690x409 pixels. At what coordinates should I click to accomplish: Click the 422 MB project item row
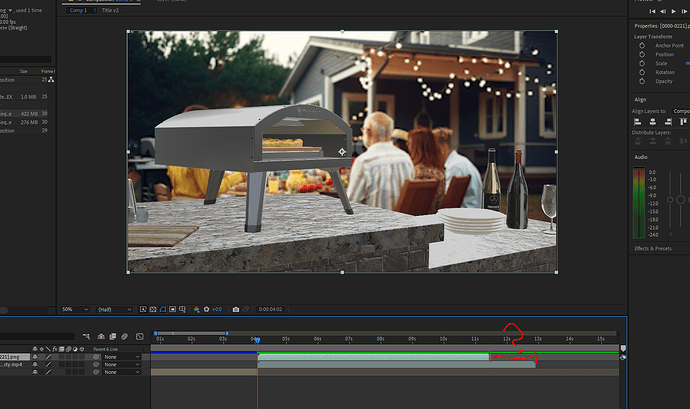(26, 114)
